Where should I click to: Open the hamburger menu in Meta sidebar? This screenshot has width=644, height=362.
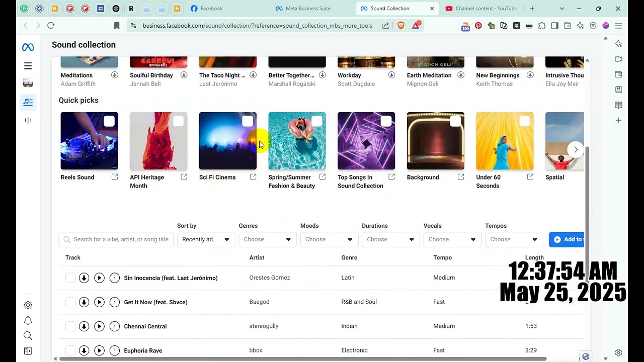pos(28,66)
